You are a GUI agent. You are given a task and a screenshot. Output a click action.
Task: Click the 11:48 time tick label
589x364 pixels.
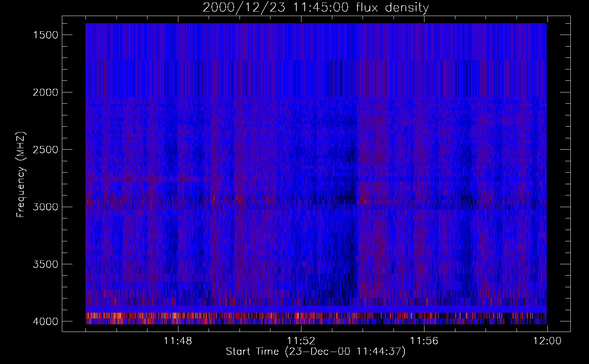(178, 341)
